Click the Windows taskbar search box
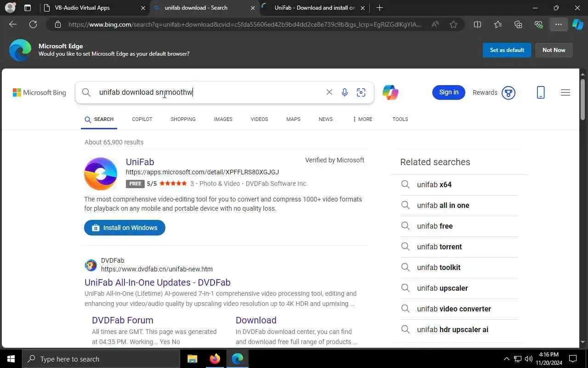The height and width of the screenshot is (368, 588). pos(101,359)
